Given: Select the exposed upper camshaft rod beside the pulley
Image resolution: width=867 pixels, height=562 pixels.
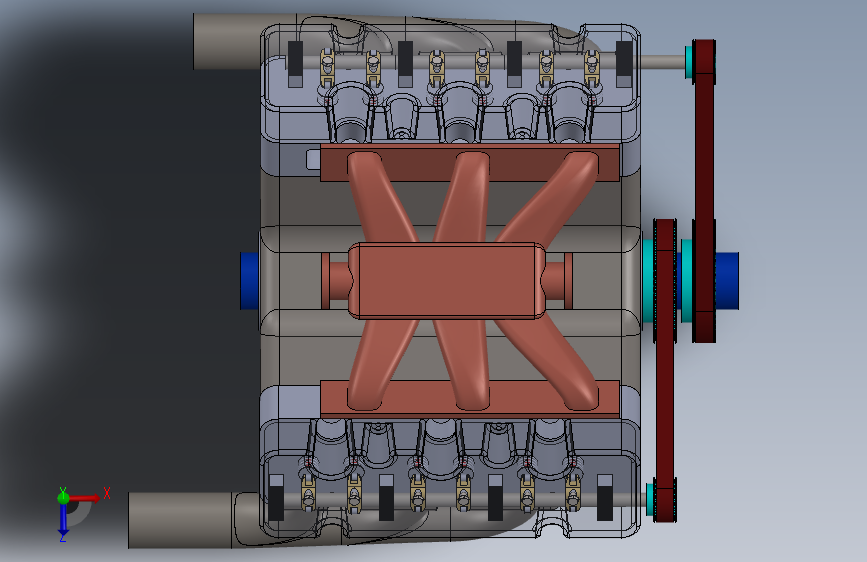Looking at the screenshot, I should [x=662, y=61].
